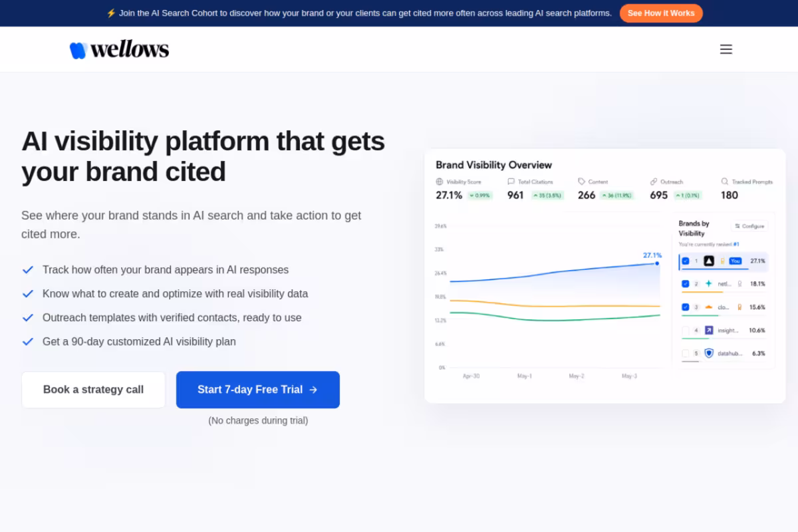This screenshot has width=798, height=532.
Task: Click the orange cloud clo... brand logo
Action: pos(708,307)
